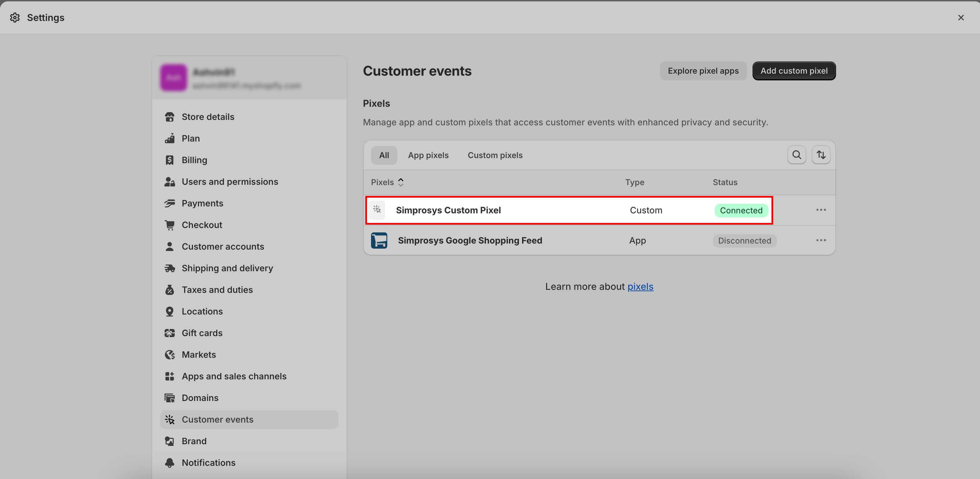Click the Settings gear icon in the header
Viewport: 980px width, 479px height.
click(15, 18)
